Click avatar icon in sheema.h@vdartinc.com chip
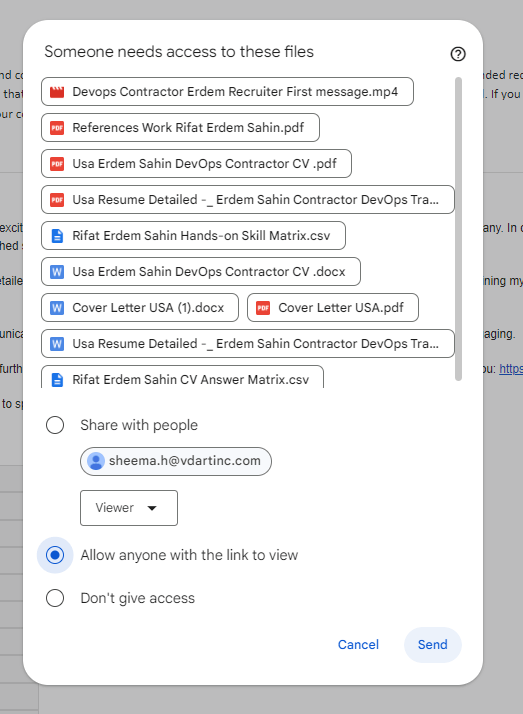523x714 pixels. [96, 461]
